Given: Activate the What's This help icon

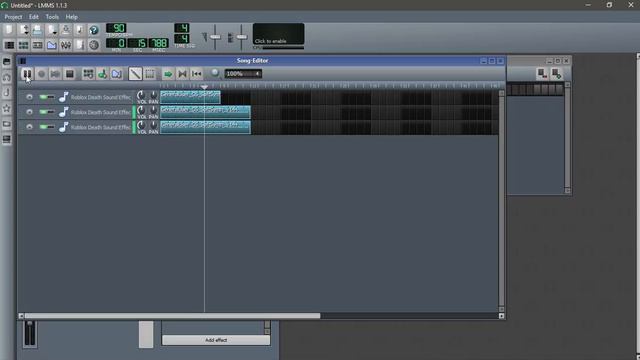Looking at the screenshot, I should [93, 30].
